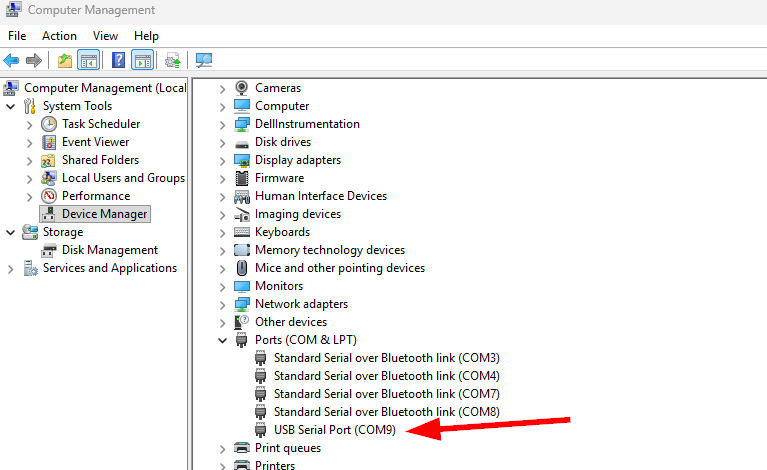Expand the Display adapters category
The image size is (767, 470).
[223, 161]
